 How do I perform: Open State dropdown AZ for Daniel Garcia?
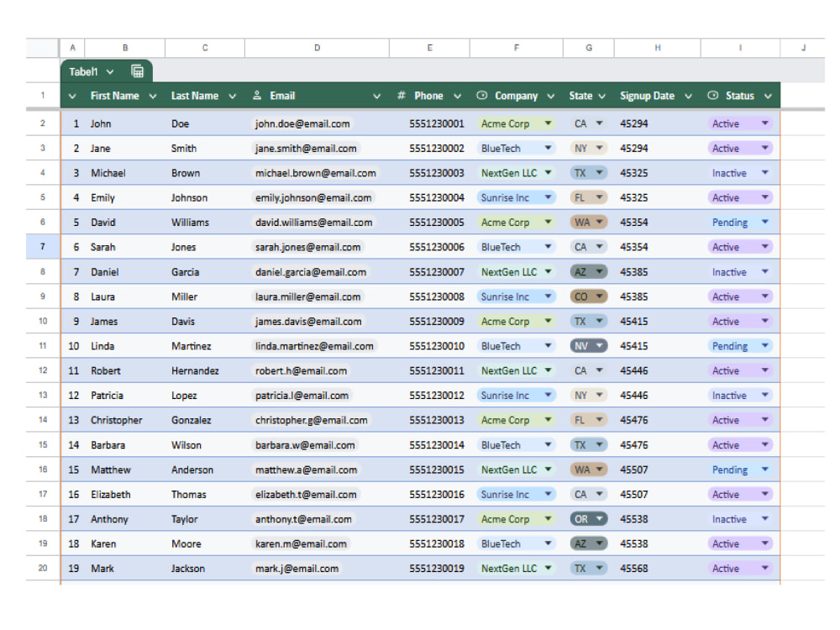(600, 271)
